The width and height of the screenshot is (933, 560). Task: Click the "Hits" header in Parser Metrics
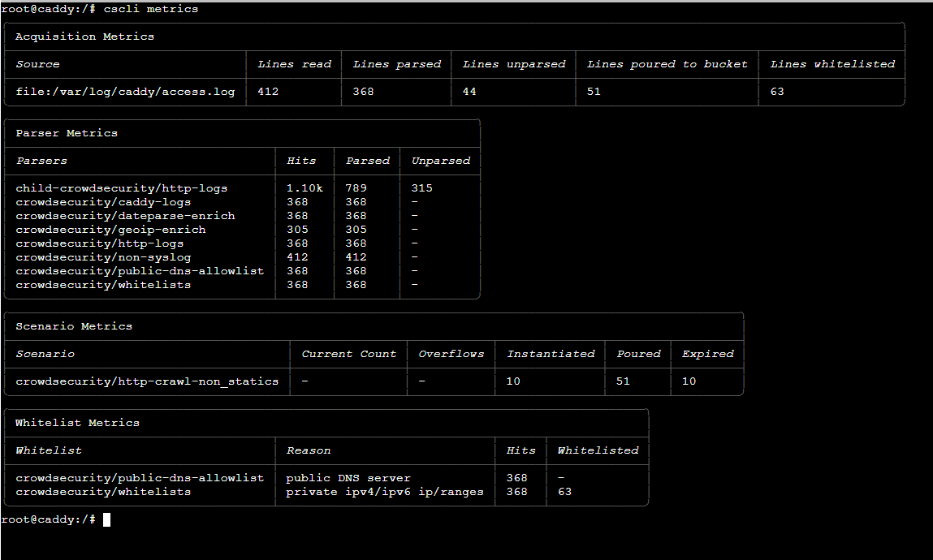point(301,161)
